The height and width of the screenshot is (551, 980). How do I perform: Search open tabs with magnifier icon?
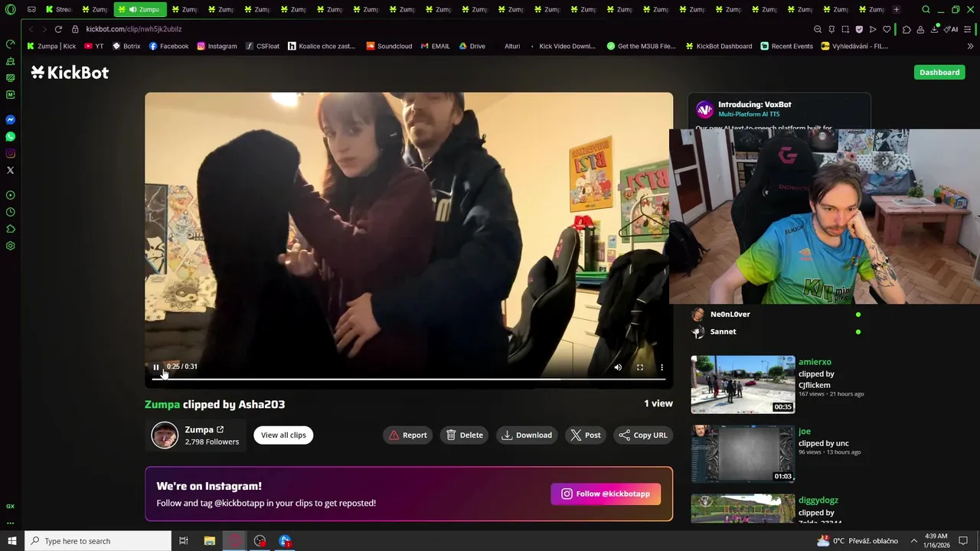(926, 9)
